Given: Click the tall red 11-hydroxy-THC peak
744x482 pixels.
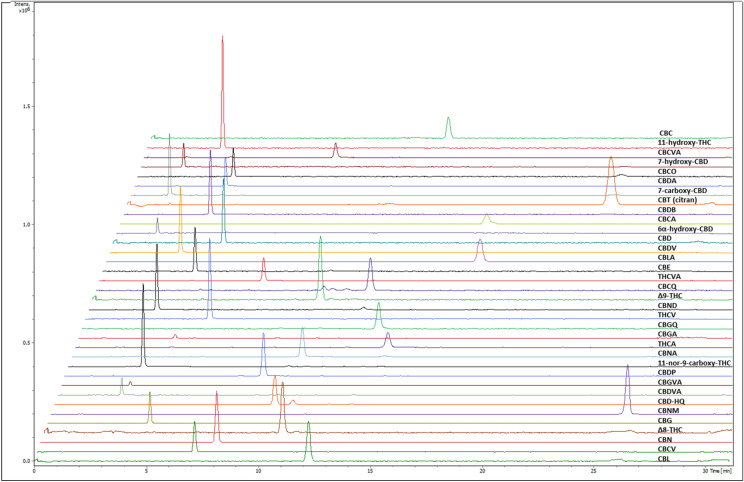Looking at the screenshot, I should (x=222, y=90).
